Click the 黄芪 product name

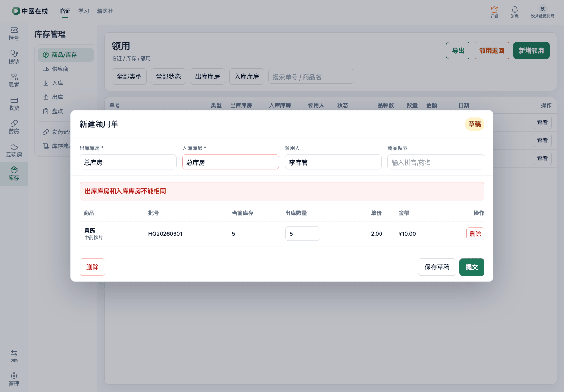point(90,230)
